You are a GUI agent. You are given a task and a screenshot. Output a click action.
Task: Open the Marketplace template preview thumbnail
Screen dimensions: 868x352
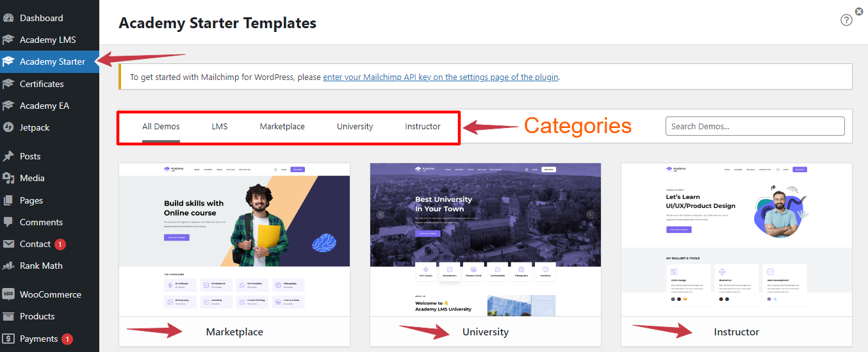coord(234,239)
